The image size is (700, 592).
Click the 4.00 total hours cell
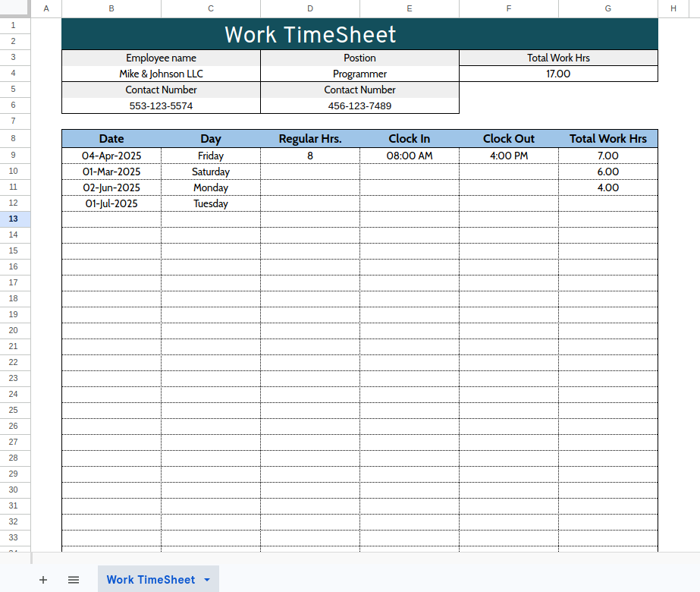608,187
